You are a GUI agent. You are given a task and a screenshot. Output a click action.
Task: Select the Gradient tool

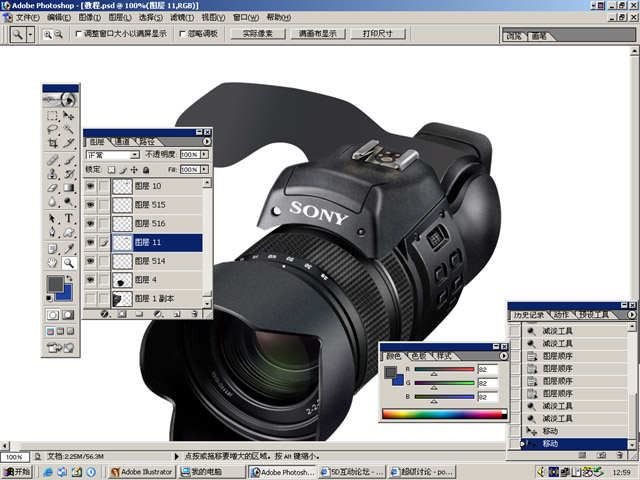click(69, 188)
